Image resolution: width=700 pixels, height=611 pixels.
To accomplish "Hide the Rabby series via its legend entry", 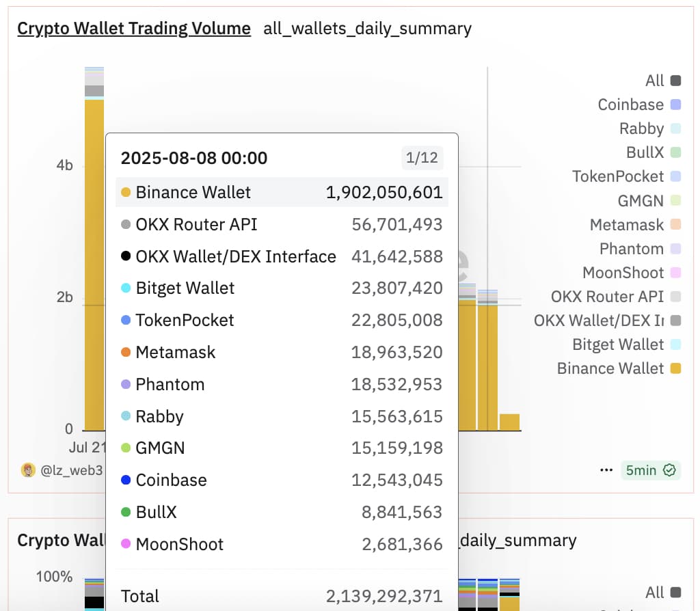I will click(x=641, y=128).
